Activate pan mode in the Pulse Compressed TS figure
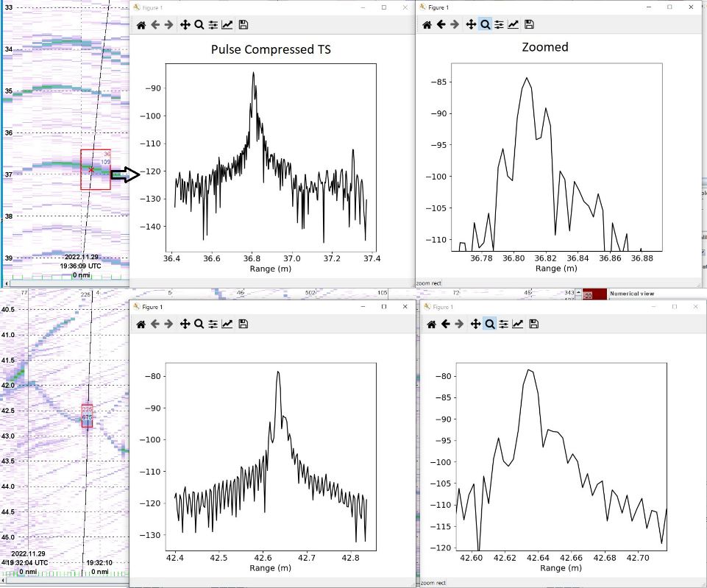Image resolution: width=707 pixels, height=588 pixels. (x=185, y=24)
